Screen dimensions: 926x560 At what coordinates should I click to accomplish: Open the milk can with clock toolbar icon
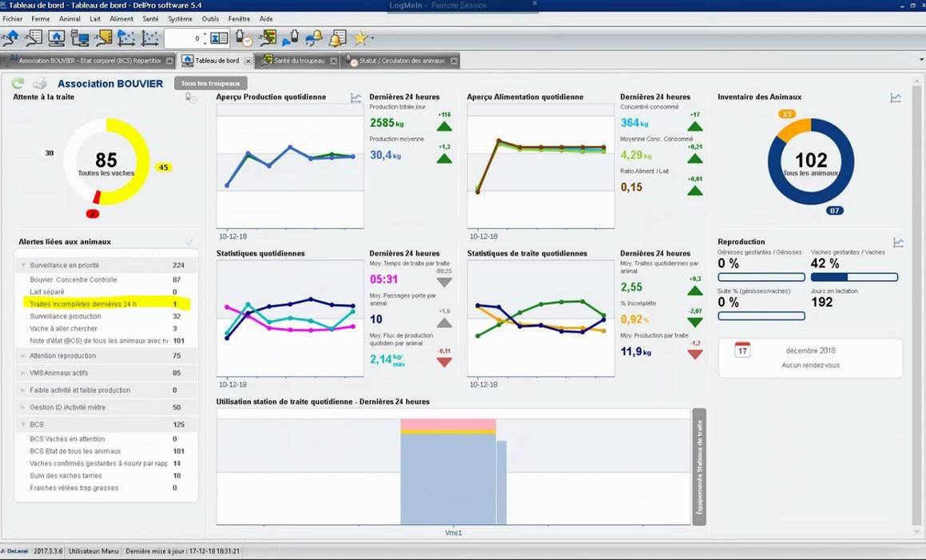coord(244,38)
